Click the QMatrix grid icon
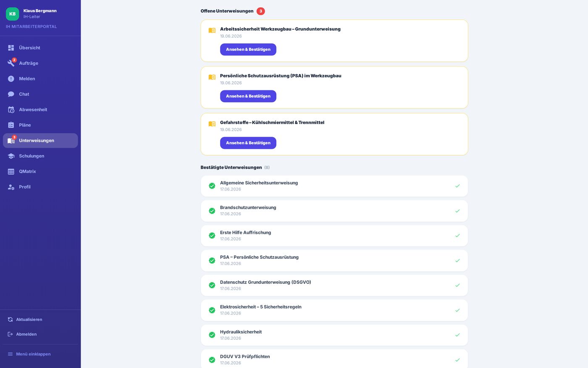 coord(11,172)
